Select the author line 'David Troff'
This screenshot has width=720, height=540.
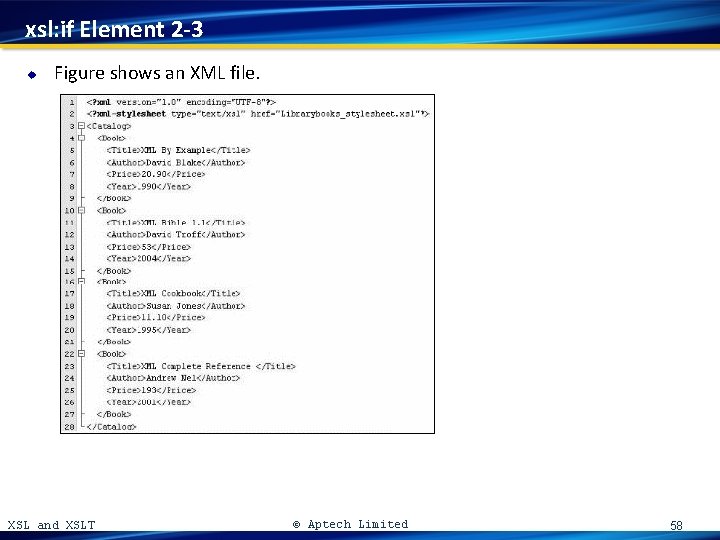pos(175,235)
